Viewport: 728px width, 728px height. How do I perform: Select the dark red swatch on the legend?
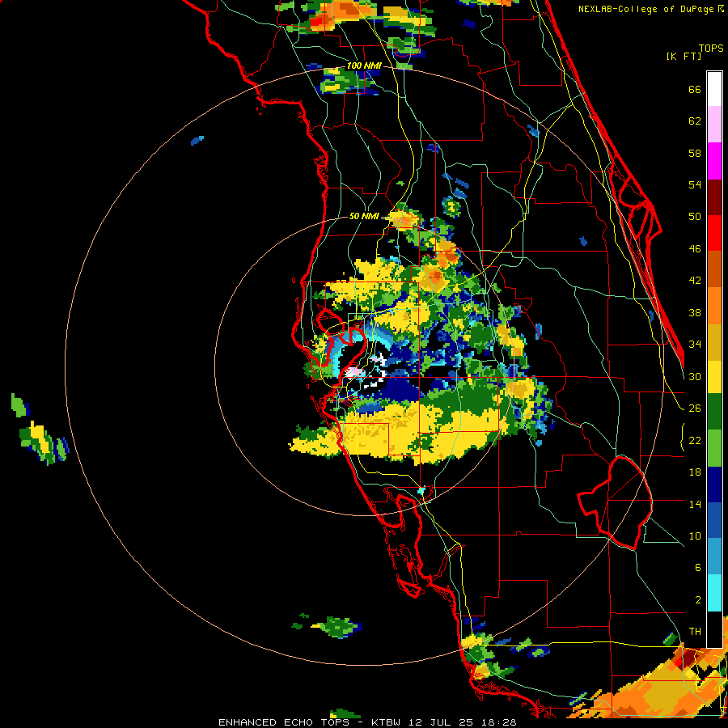point(714,197)
